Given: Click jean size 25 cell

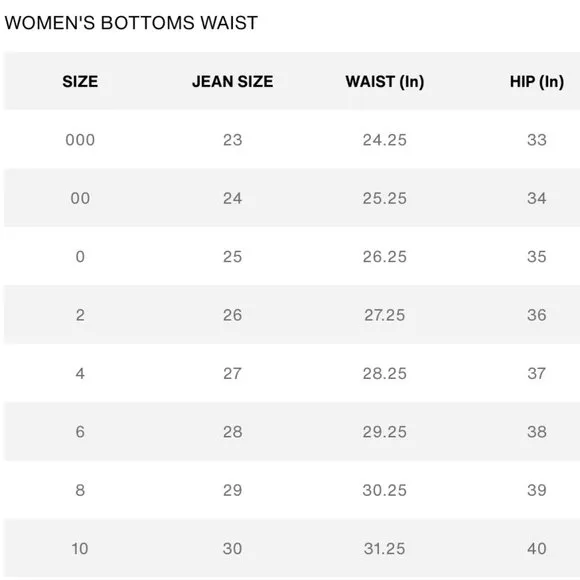Looking at the screenshot, I should click(x=233, y=257).
